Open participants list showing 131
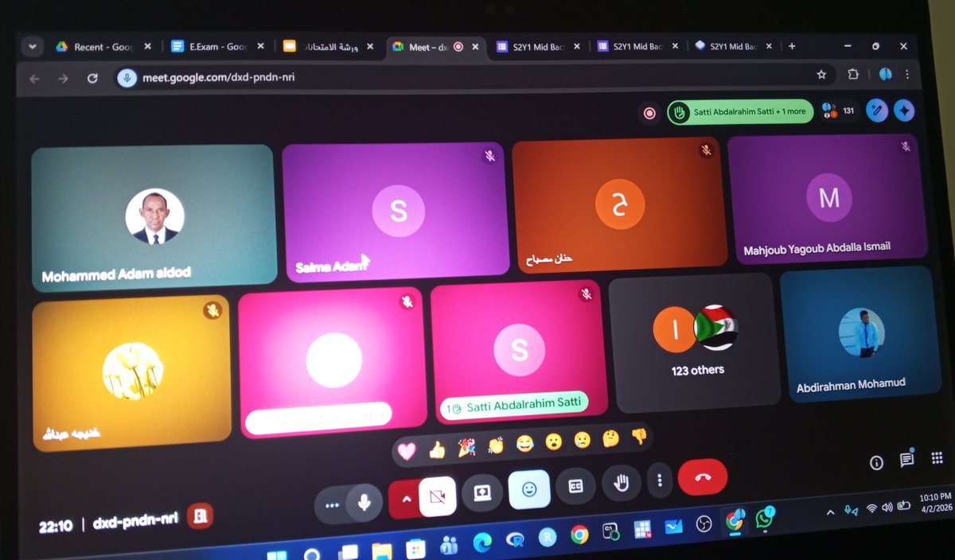Screen dimensions: 955x560 [x=837, y=111]
